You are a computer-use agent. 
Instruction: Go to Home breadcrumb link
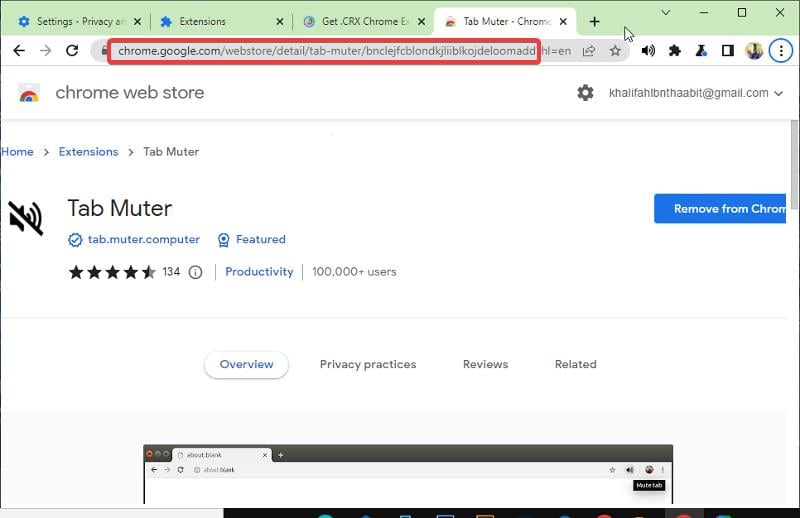pyautogui.click(x=17, y=152)
